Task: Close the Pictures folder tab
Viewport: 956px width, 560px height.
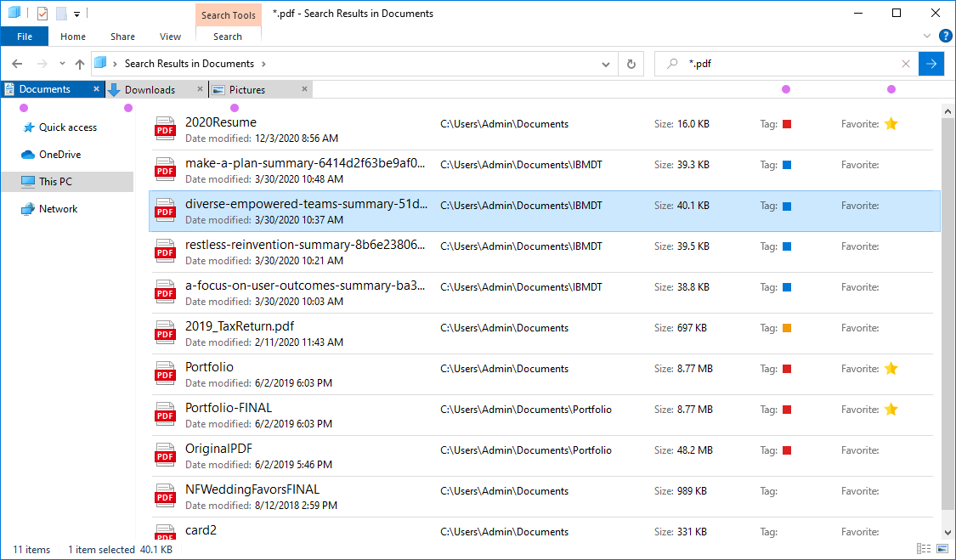Action: point(304,89)
